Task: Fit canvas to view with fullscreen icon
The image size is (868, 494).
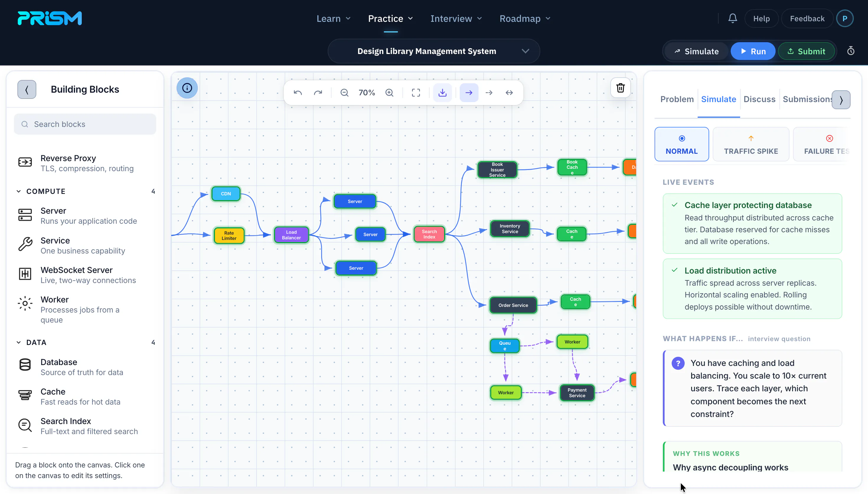Action: pyautogui.click(x=416, y=93)
